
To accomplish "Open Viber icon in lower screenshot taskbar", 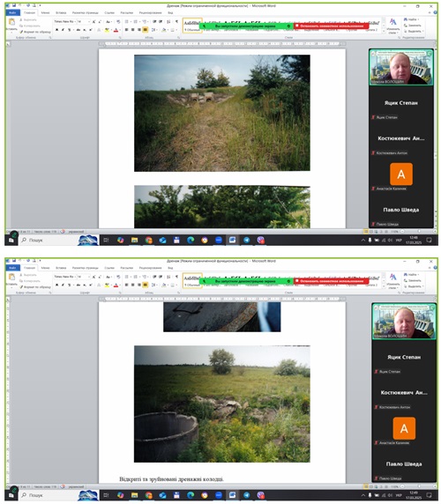I will 261,495.
